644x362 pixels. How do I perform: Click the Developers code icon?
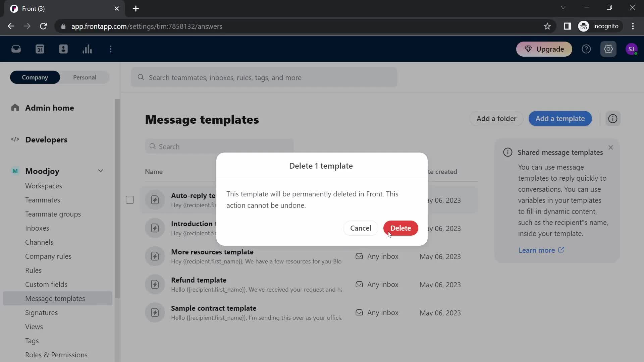coord(15,139)
